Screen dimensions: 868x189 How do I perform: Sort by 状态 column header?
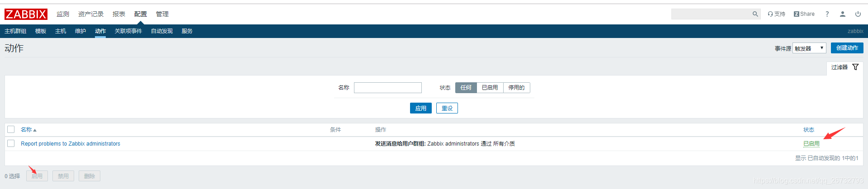point(809,130)
